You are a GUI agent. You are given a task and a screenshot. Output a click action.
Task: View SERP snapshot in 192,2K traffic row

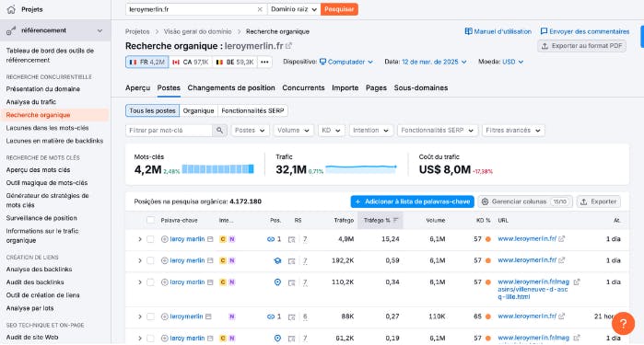292,261
